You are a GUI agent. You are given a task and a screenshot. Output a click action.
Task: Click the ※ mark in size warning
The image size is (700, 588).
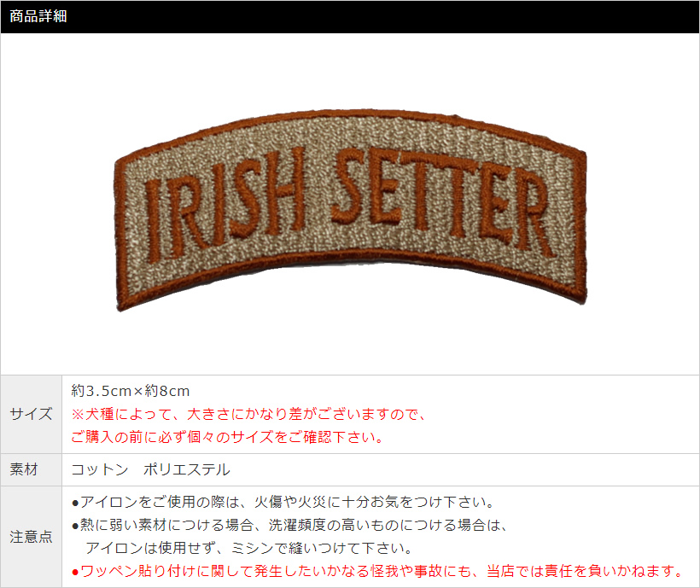78,415
